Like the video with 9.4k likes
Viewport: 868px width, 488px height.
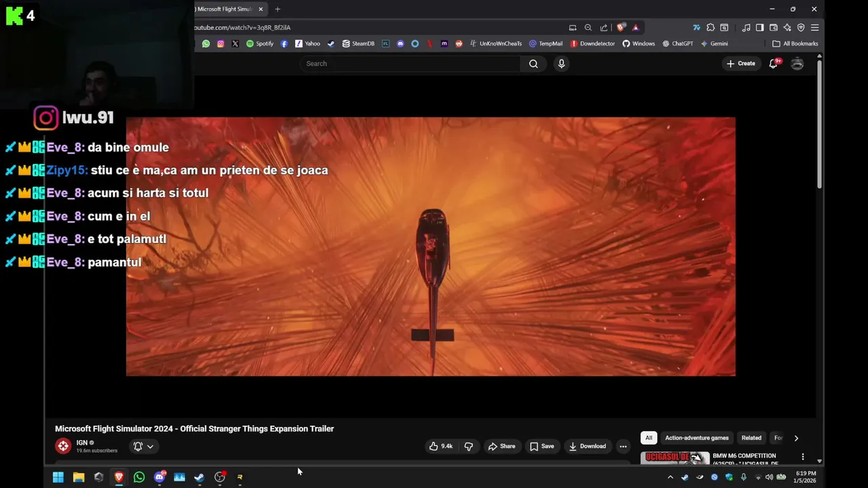click(440, 446)
